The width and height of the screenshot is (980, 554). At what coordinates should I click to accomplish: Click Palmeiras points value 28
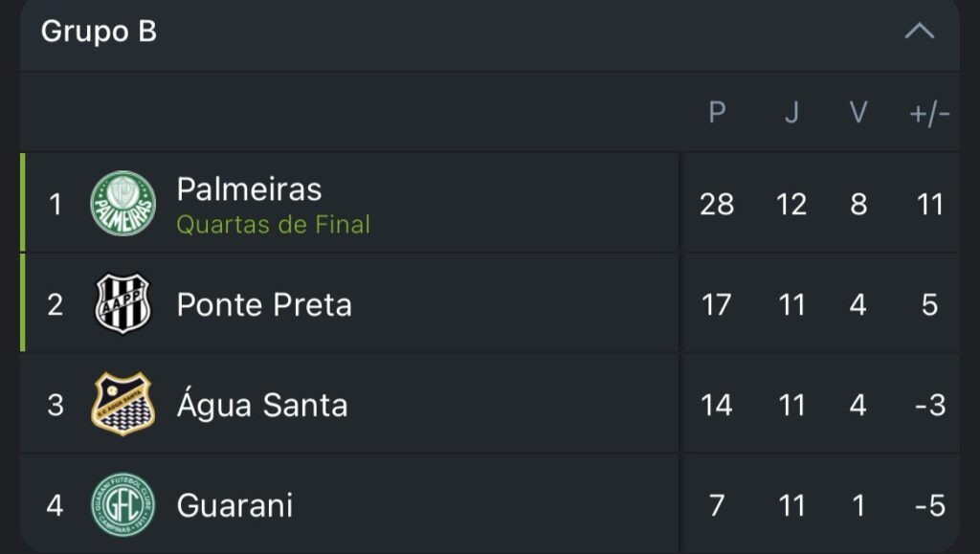coord(717,204)
